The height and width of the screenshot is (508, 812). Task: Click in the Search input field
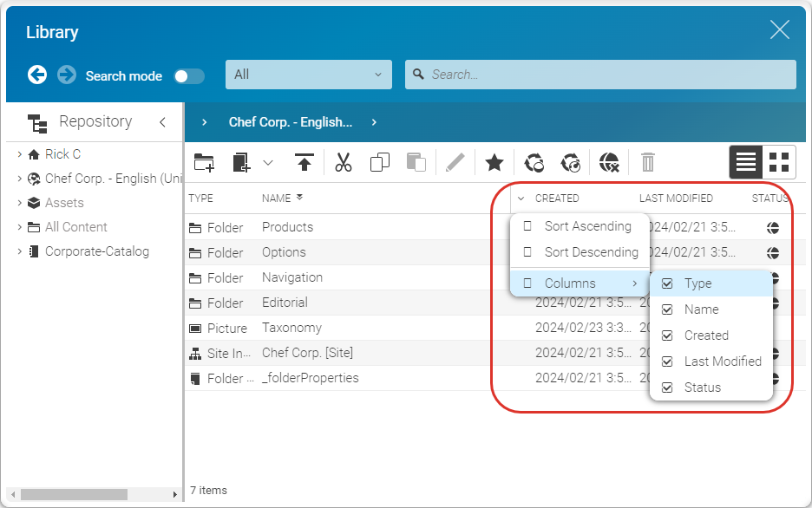click(x=607, y=75)
